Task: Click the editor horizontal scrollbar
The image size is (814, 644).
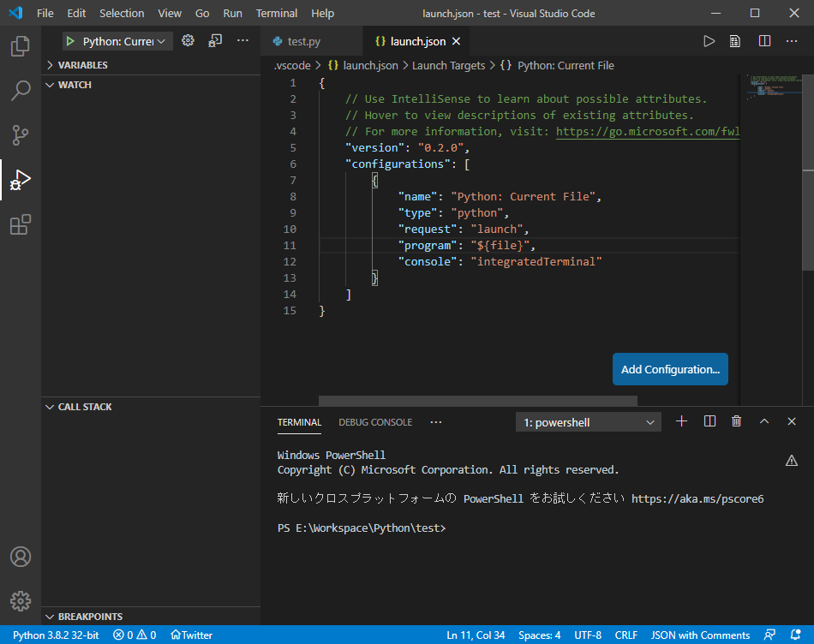Action: click(x=477, y=400)
